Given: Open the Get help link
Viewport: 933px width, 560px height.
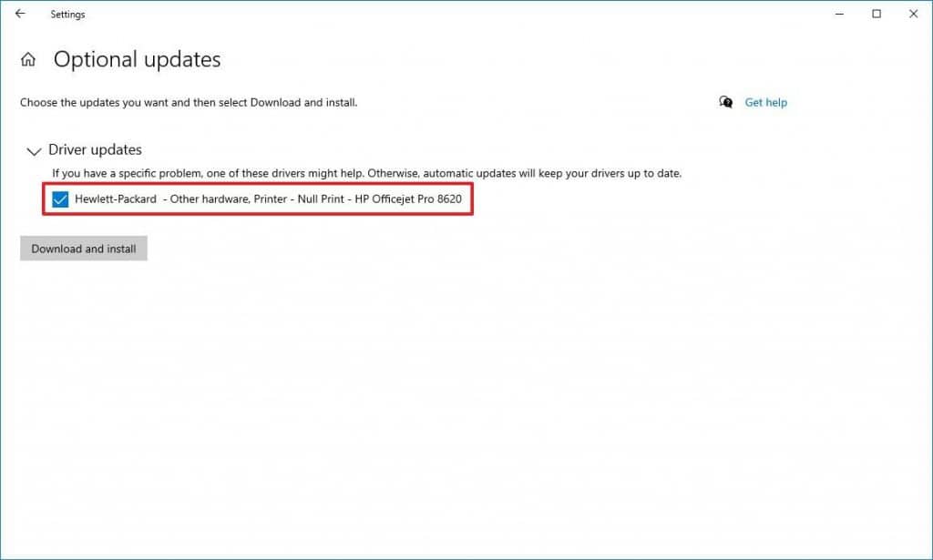Looking at the screenshot, I should [765, 102].
